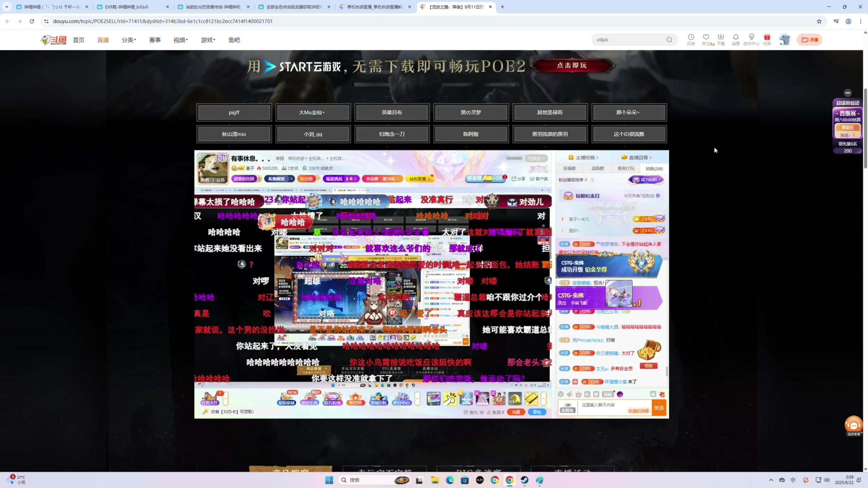Toggle 粉丝等级排序 sort order

coord(573,180)
